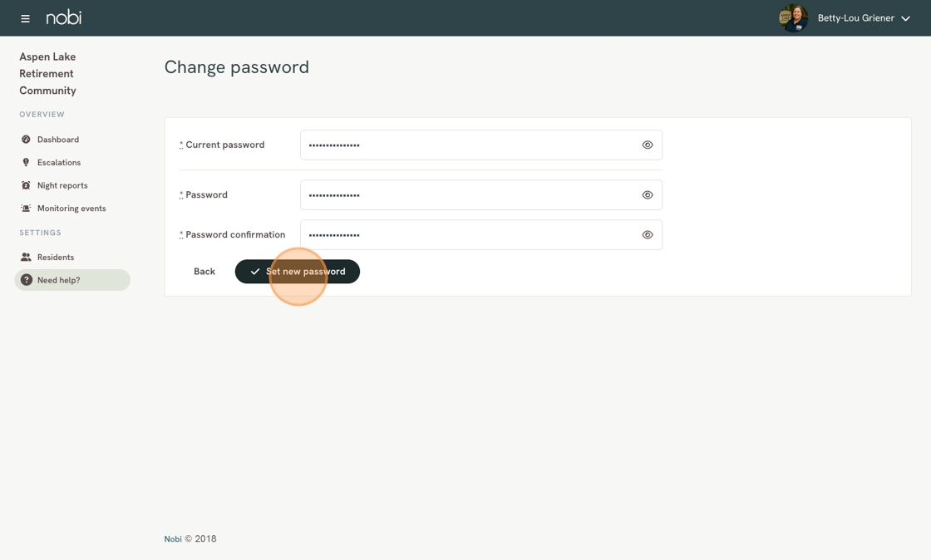Click the Dashboard gauge icon
Viewport: 931px width, 560px height.
coord(26,140)
